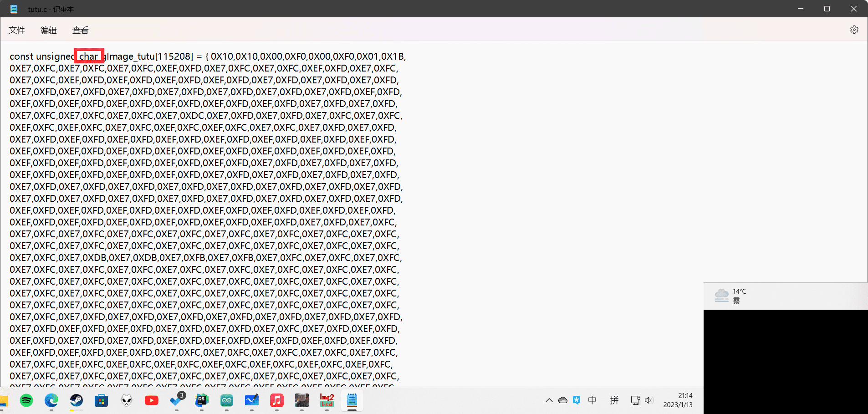The image size is (868, 414).
Task: Click the YouTube taskbar icon
Action: point(151,400)
